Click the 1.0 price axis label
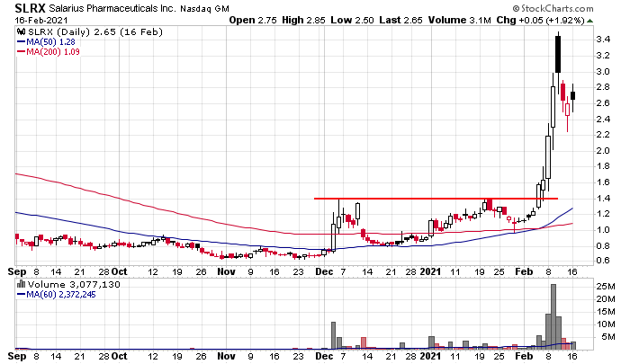630x364 pixels. [x=603, y=230]
